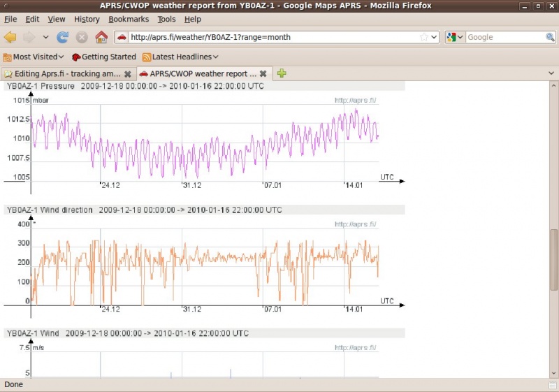The width and height of the screenshot is (559, 392).
Task: Open the Tools menu
Action: pos(166,19)
